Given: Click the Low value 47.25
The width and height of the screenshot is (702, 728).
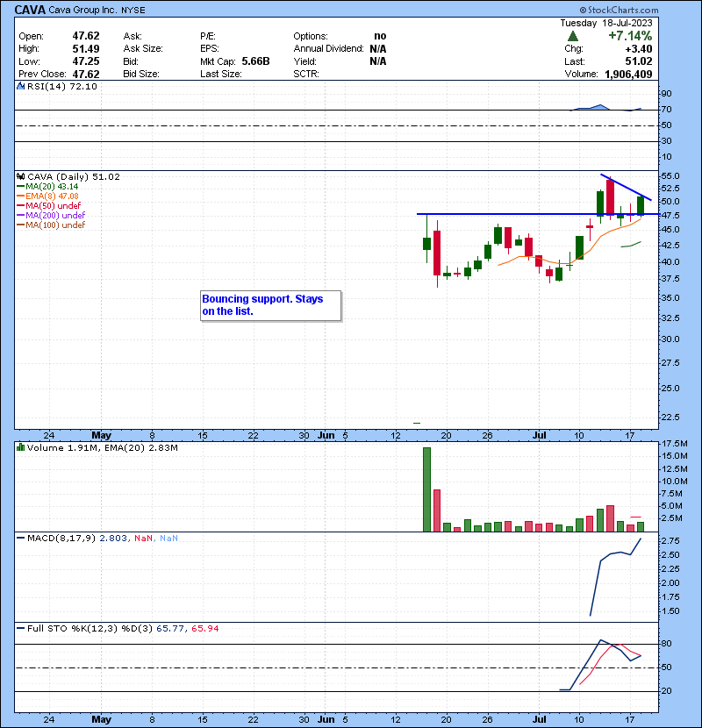Looking at the screenshot, I should tap(86, 61).
